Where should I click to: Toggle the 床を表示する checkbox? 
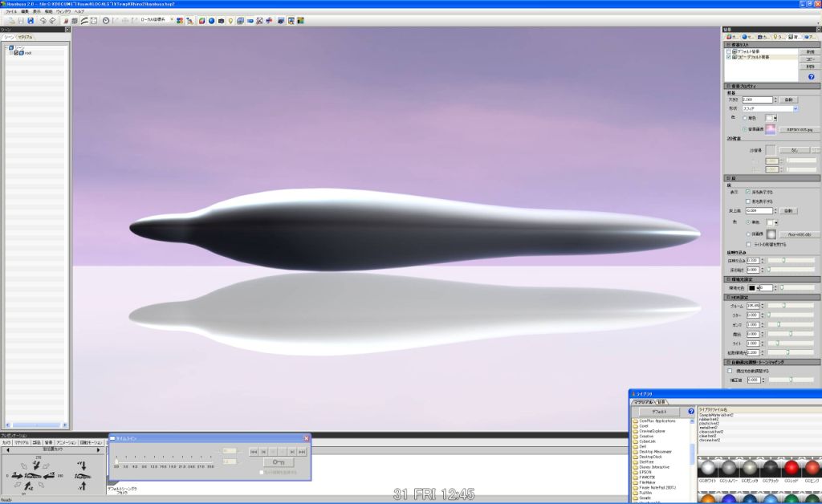click(x=748, y=192)
